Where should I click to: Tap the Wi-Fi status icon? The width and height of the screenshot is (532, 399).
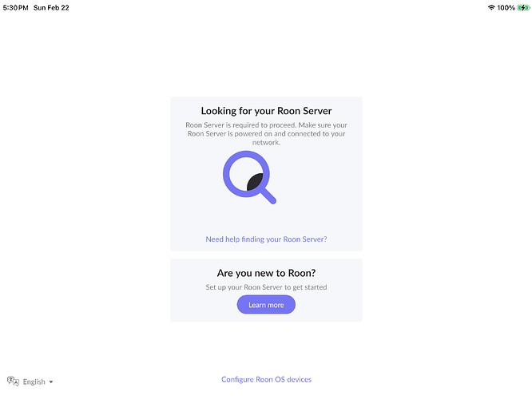pos(490,7)
